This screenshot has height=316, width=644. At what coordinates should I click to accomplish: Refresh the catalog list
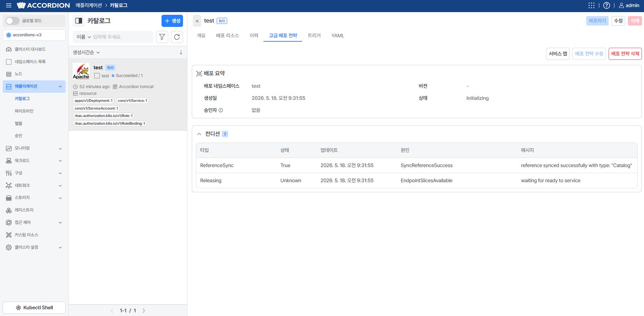tap(177, 37)
